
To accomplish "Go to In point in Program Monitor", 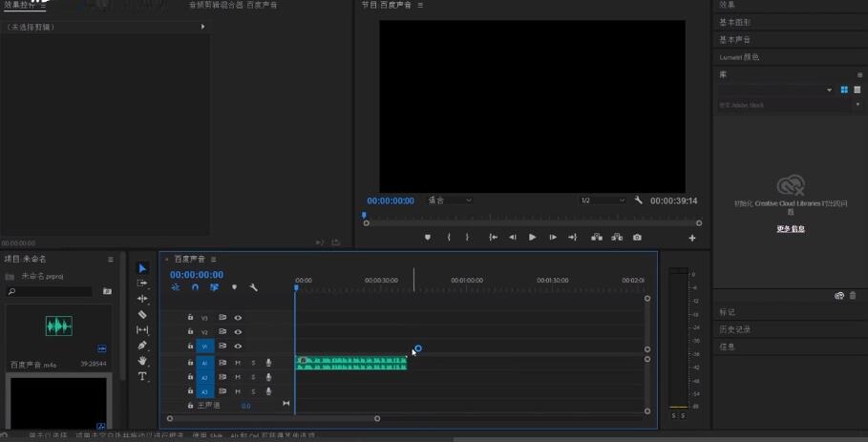I will coord(494,238).
